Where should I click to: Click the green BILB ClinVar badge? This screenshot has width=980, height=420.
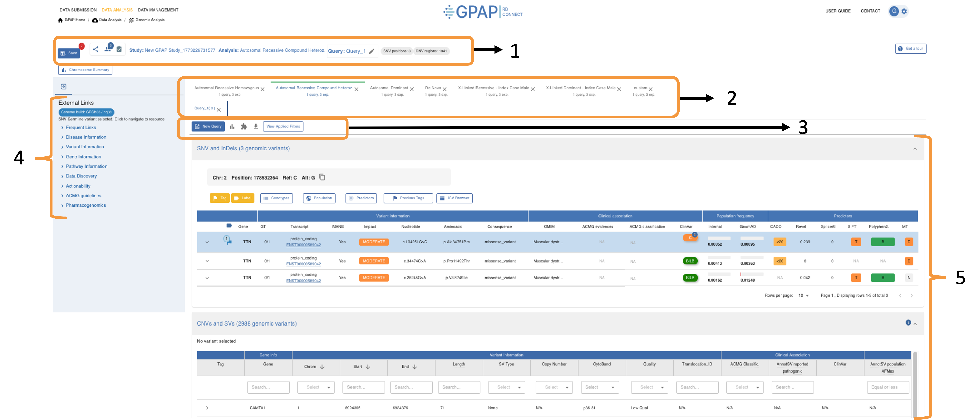click(690, 261)
